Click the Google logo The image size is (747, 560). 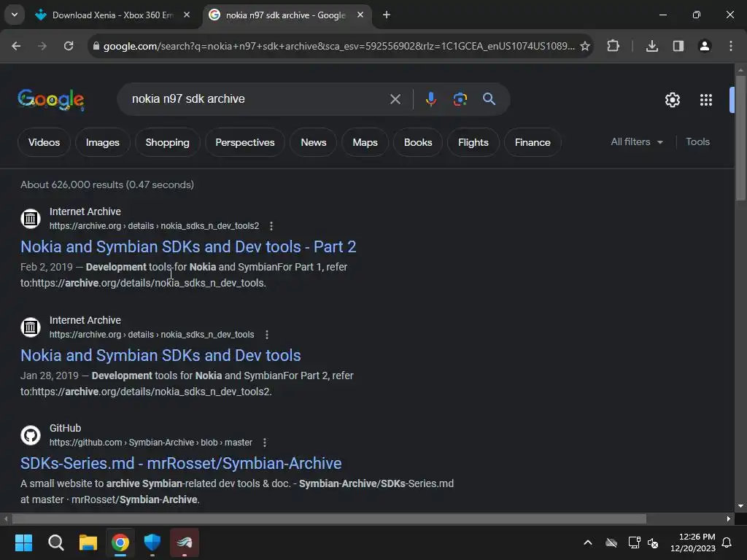pos(51,99)
